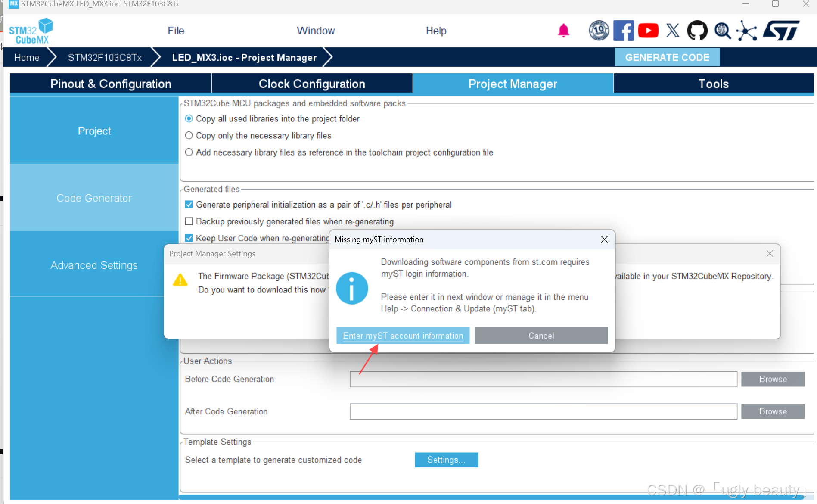Click the STM32CubeMX logo

(x=31, y=31)
